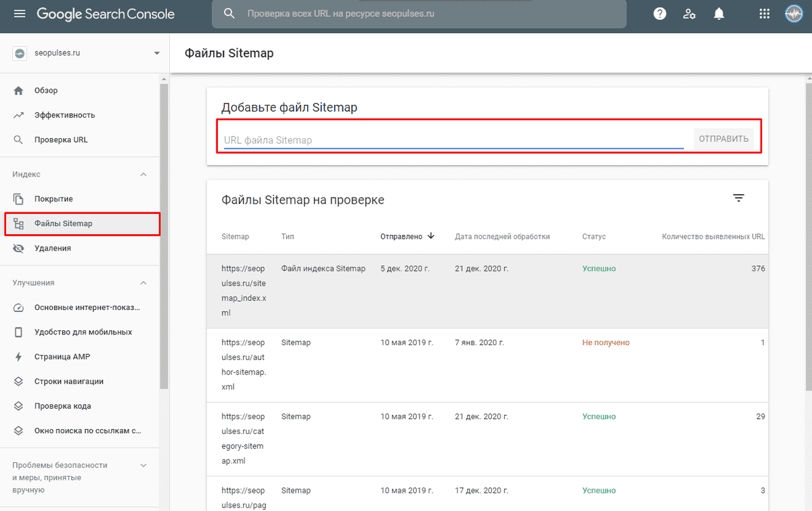Filter the submitted sitemaps list
This screenshot has width=812, height=511.
tap(738, 198)
